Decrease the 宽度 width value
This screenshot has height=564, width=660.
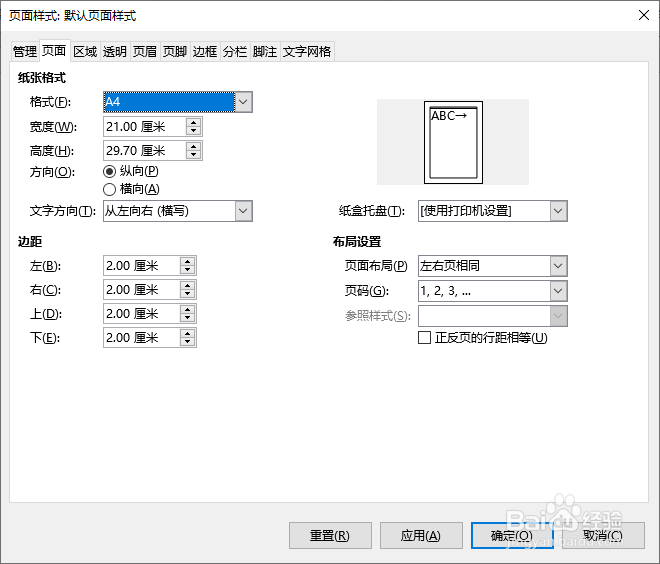pyautogui.click(x=194, y=131)
